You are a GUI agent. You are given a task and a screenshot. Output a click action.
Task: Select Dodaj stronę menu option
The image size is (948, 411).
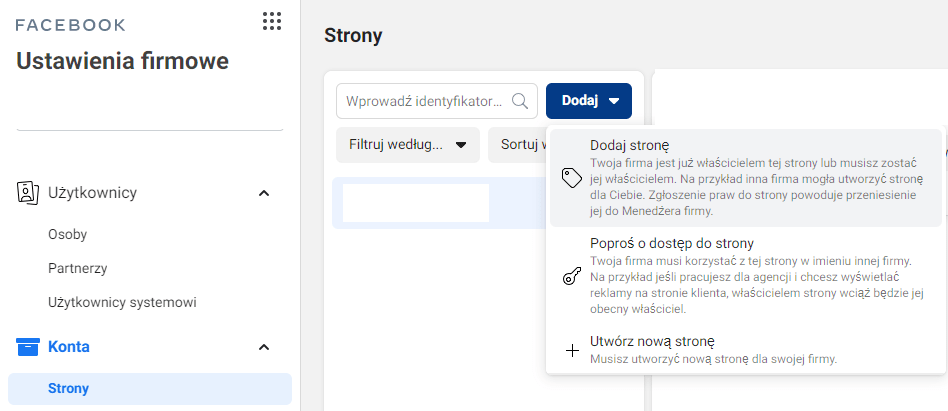click(x=629, y=146)
